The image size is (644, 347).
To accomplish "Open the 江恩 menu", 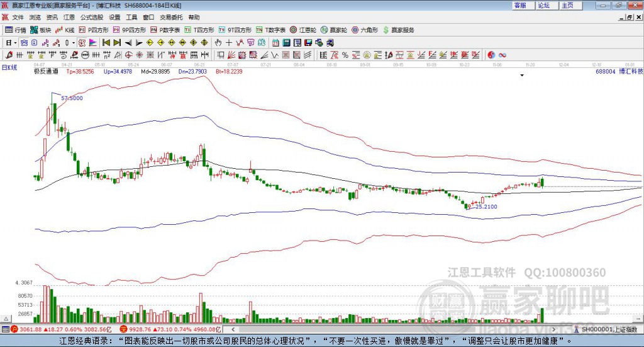I will [x=69, y=17].
